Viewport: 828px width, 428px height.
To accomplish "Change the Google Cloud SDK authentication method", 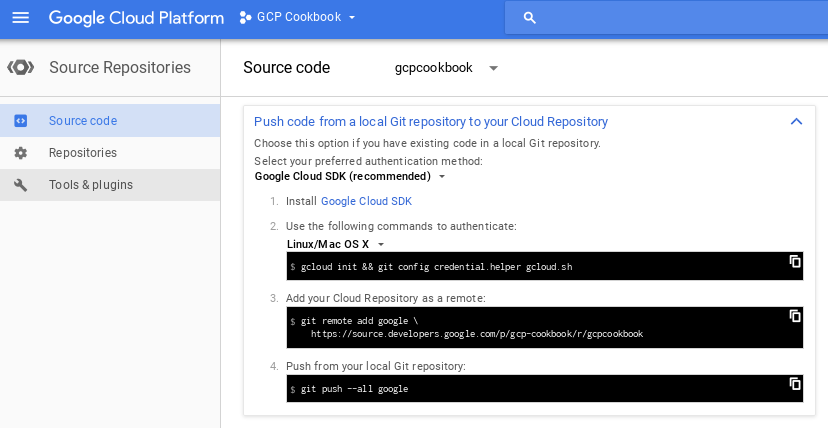I will tap(350, 176).
